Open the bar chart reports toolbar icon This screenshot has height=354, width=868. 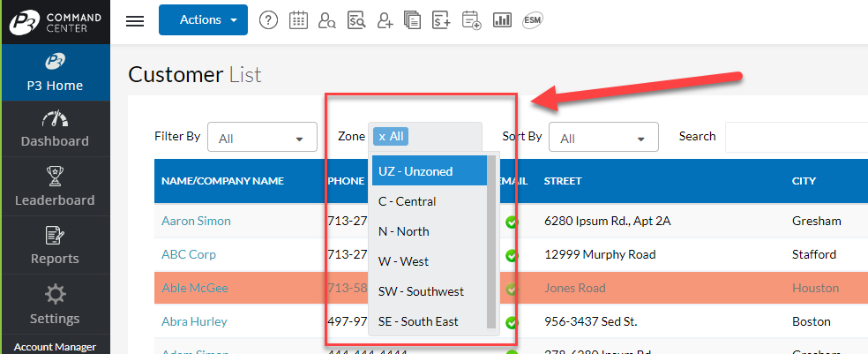502,20
